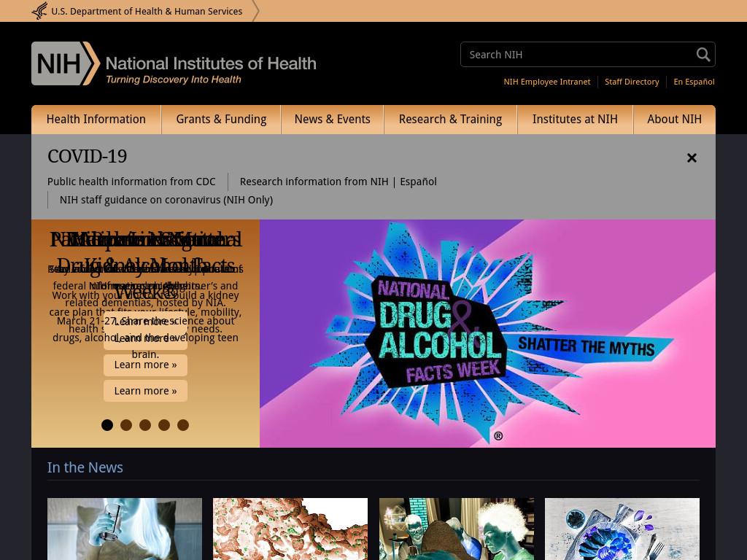Viewport: 747px width, 560px height.
Task: Open the Health Information menu
Action: (96, 119)
